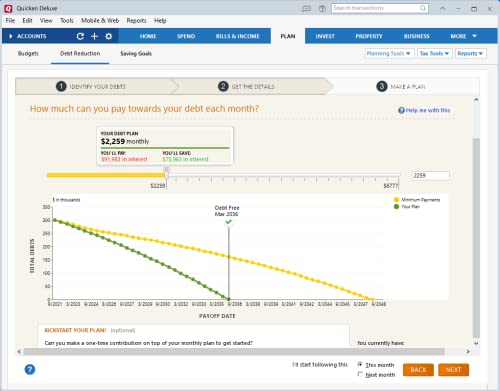Open the Budgets subtab
This screenshot has height=391, width=500.
click(28, 53)
